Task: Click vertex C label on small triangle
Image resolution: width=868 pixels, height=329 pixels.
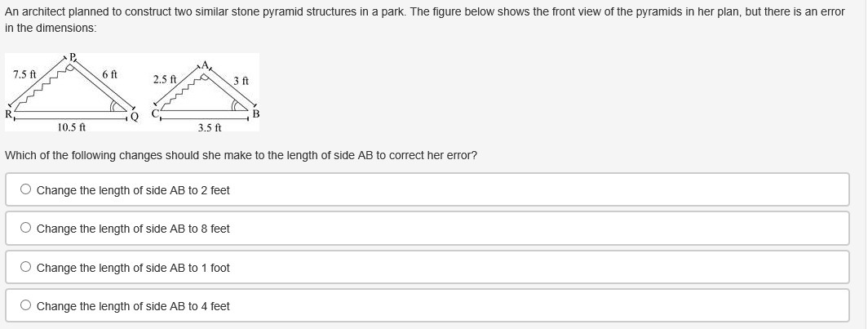Action: point(150,116)
